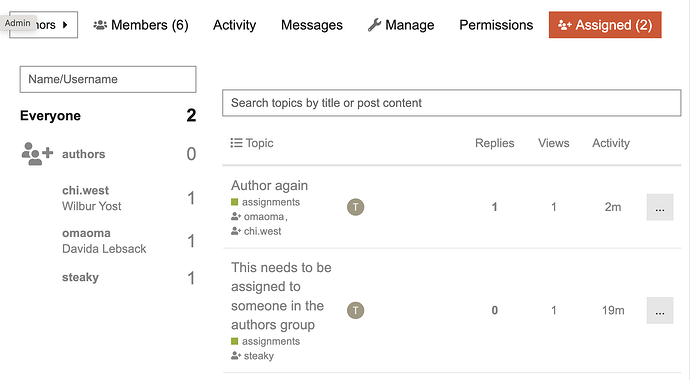Click assigned user chi.west under Author again
The width and height of the screenshot is (690, 380).
[x=262, y=231]
